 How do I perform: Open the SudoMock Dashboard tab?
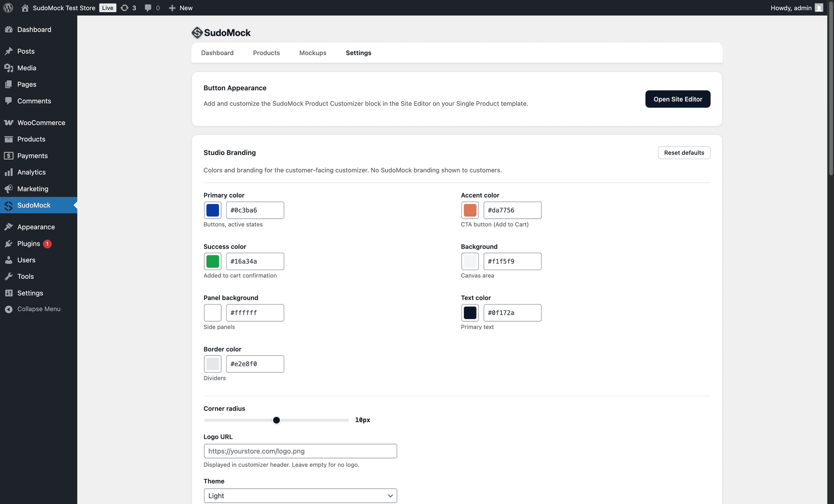(x=217, y=53)
